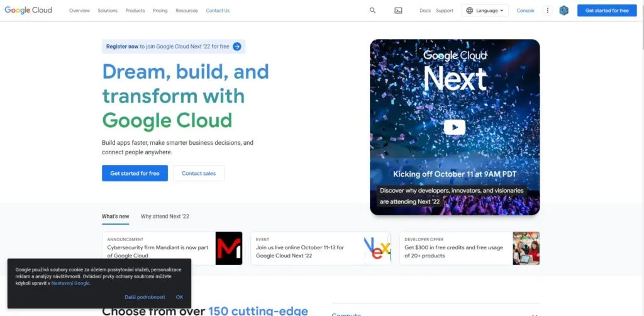Select the What's new tab
Viewport: 644px width, 316px height.
116,216
